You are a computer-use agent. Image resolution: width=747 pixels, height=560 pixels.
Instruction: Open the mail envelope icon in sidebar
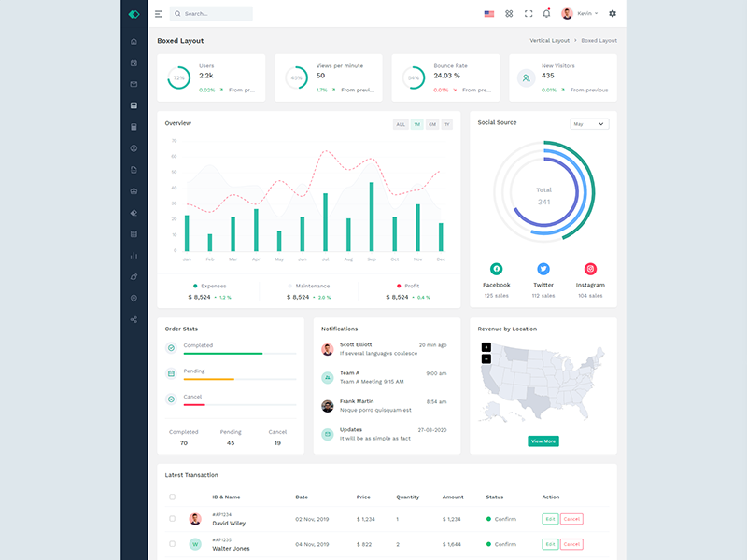coord(134,84)
